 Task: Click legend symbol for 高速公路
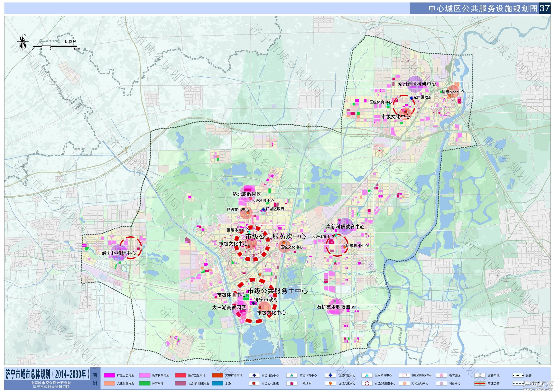(x=480, y=383)
